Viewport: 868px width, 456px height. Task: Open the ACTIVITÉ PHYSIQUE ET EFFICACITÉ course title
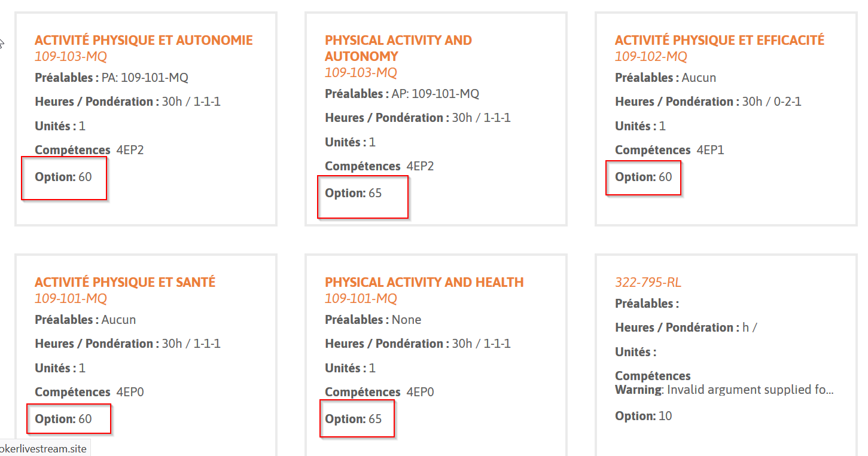point(719,41)
